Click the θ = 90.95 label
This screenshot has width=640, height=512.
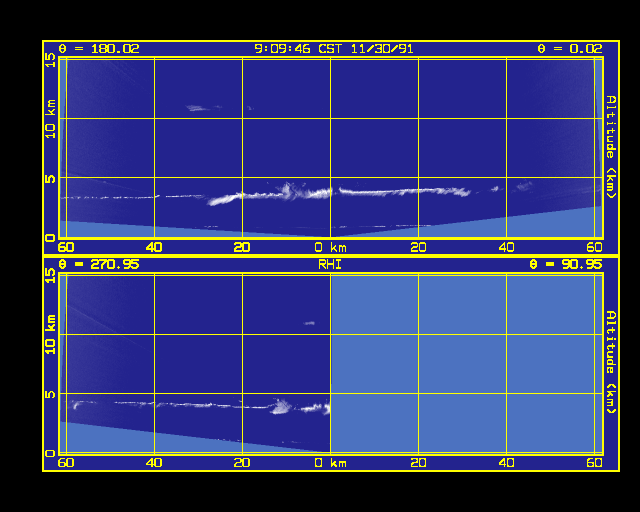pyautogui.click(x=566, y=265)
